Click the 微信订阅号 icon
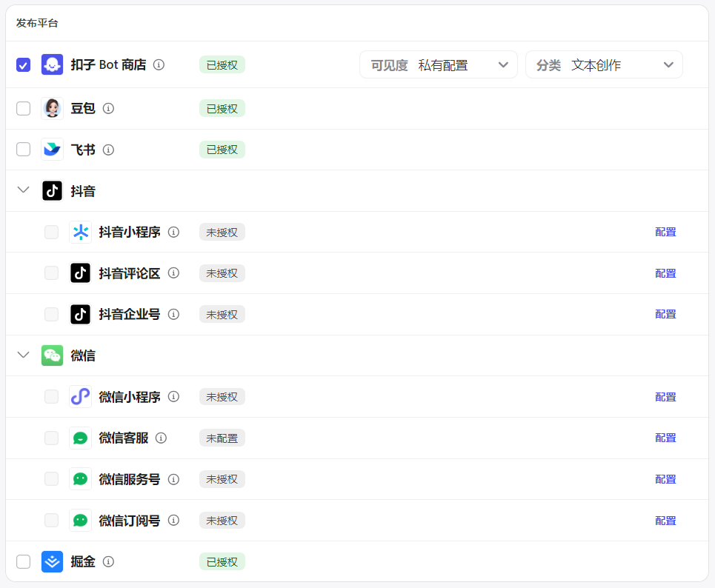 [x=80, y=520]
